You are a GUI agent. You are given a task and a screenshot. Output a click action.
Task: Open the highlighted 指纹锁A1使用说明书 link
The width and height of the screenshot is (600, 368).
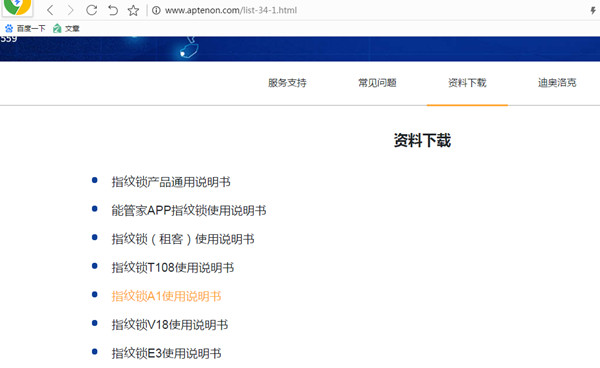pyautogui.click(x=166, y=296)
